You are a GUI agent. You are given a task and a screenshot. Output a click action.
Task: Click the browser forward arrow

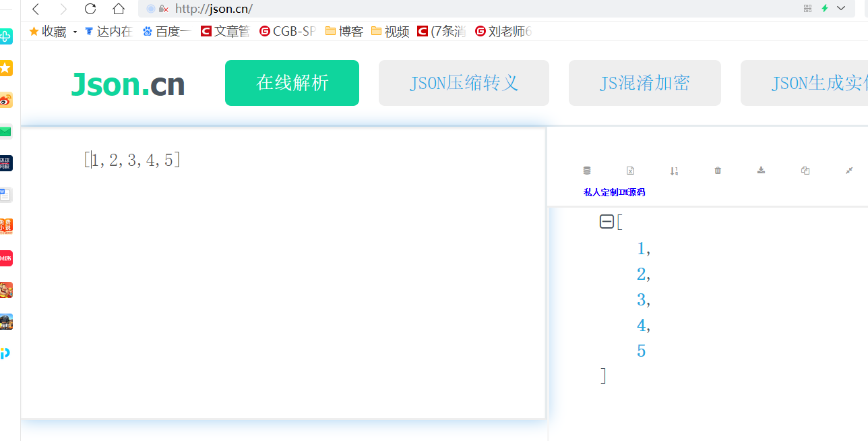(x=63, y=9)
